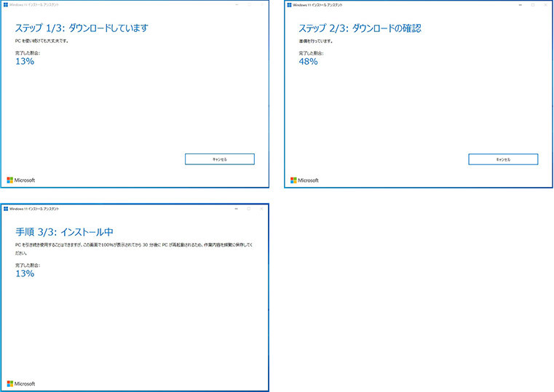Click 13% progress value in 手順 3/3 window

25,273
